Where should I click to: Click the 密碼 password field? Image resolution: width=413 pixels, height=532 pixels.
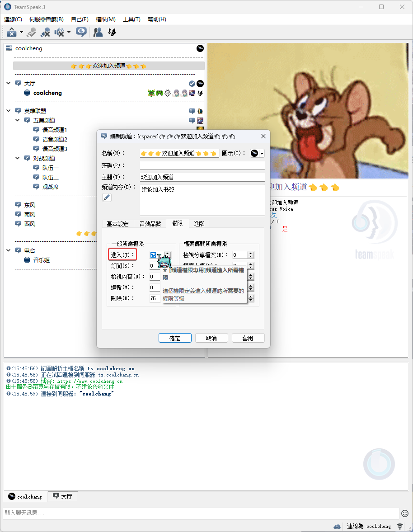point(202,165)
